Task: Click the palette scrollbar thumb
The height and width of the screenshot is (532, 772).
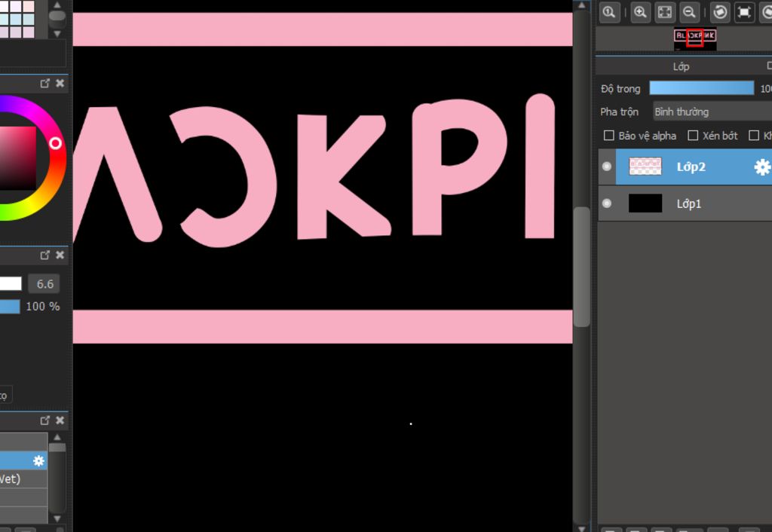Action: point(57,15)
